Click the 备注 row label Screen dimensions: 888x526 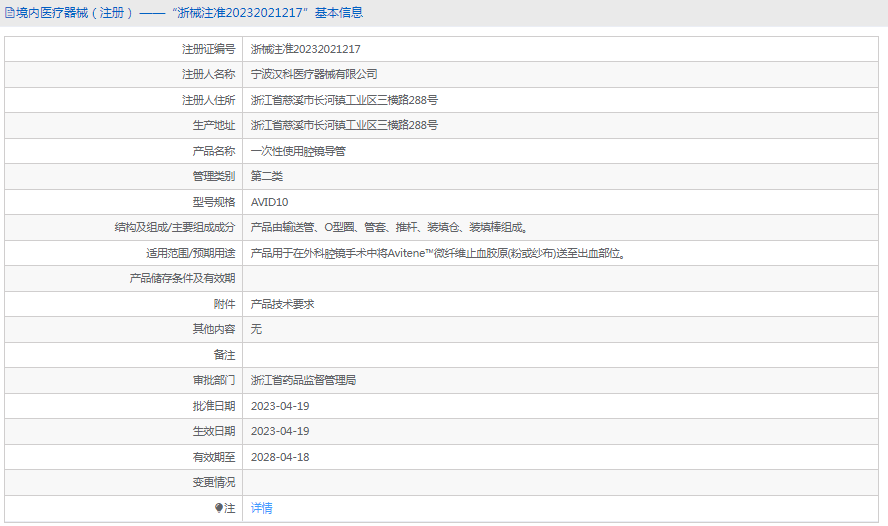click(224, 355)
